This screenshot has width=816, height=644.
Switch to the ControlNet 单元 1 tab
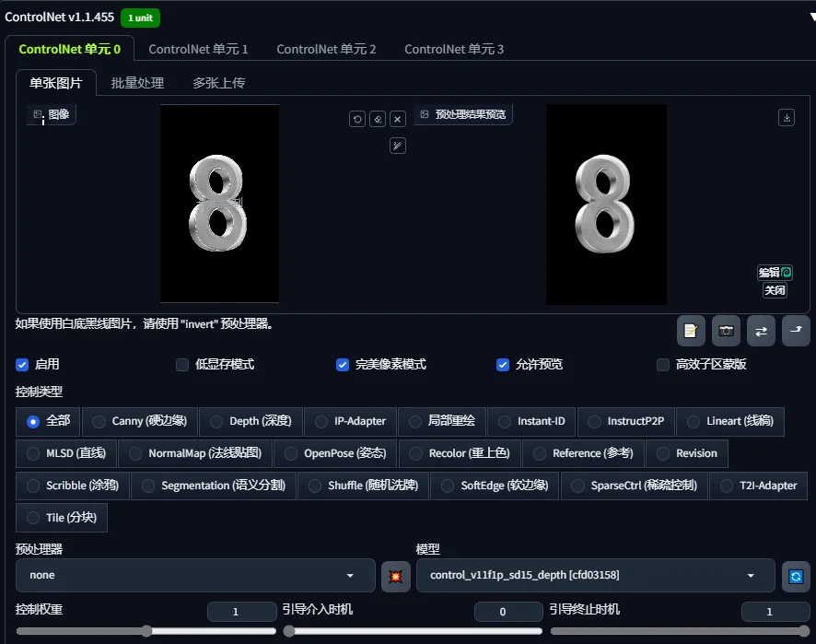198,49
